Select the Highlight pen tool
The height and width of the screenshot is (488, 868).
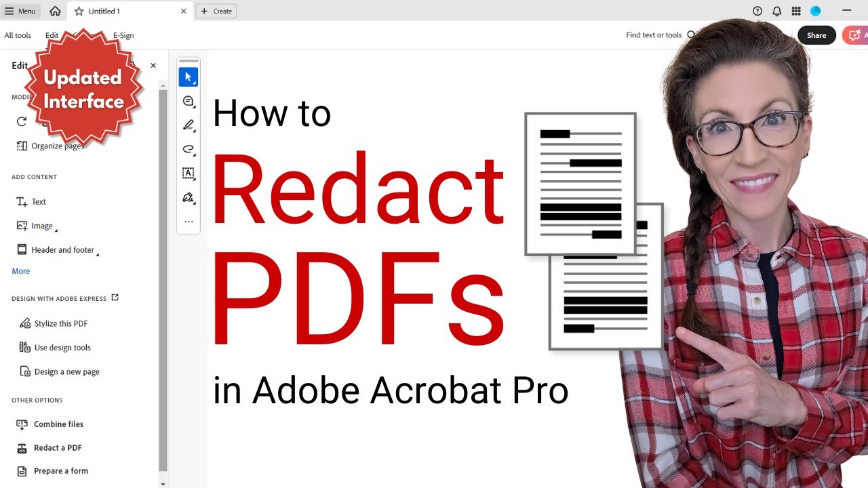(x=189, y=125)
